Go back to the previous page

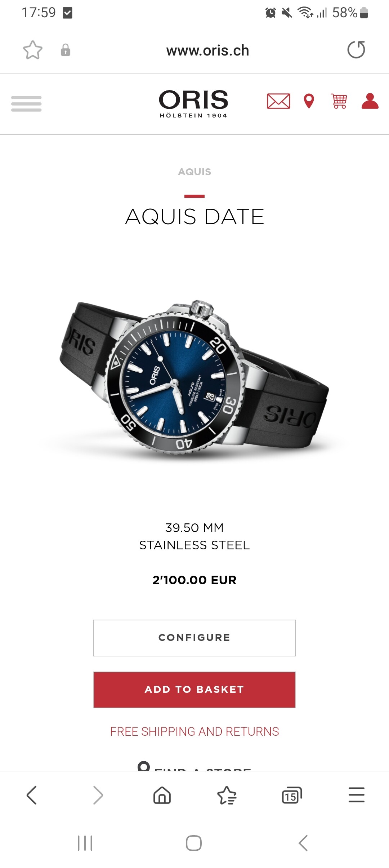(32, 795)
